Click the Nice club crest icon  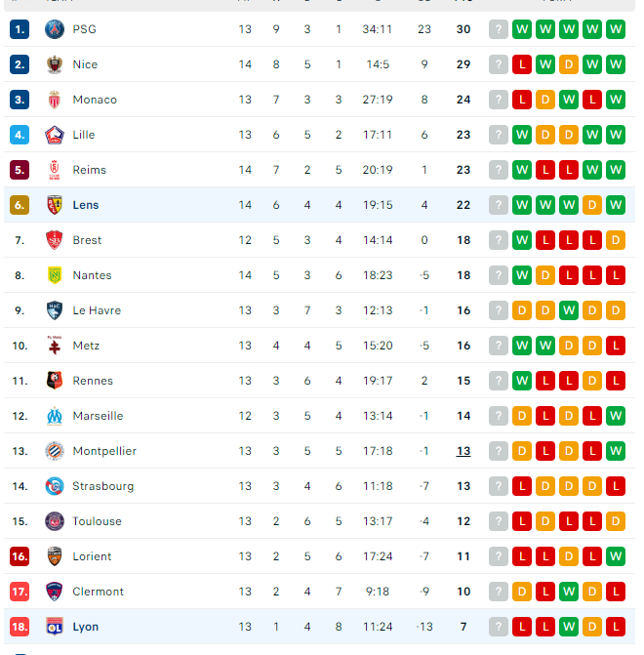[x=54, y=64]
